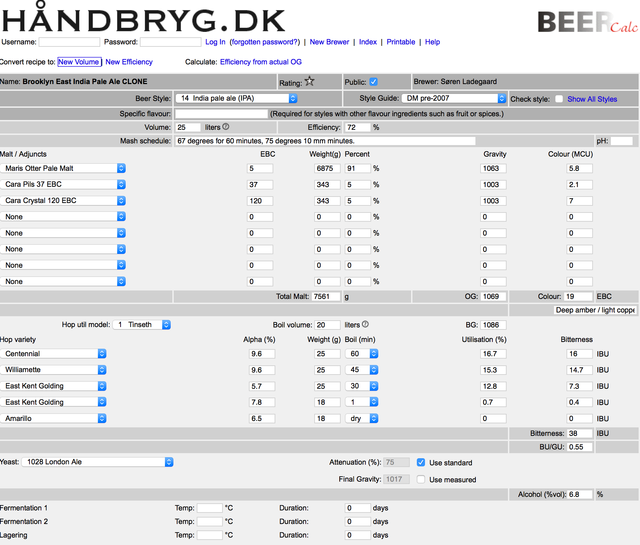Screen dimensions: 640x545
Task: Click the Deep amber colour description field
Action: pyautogui.click(x=595, y=310)
